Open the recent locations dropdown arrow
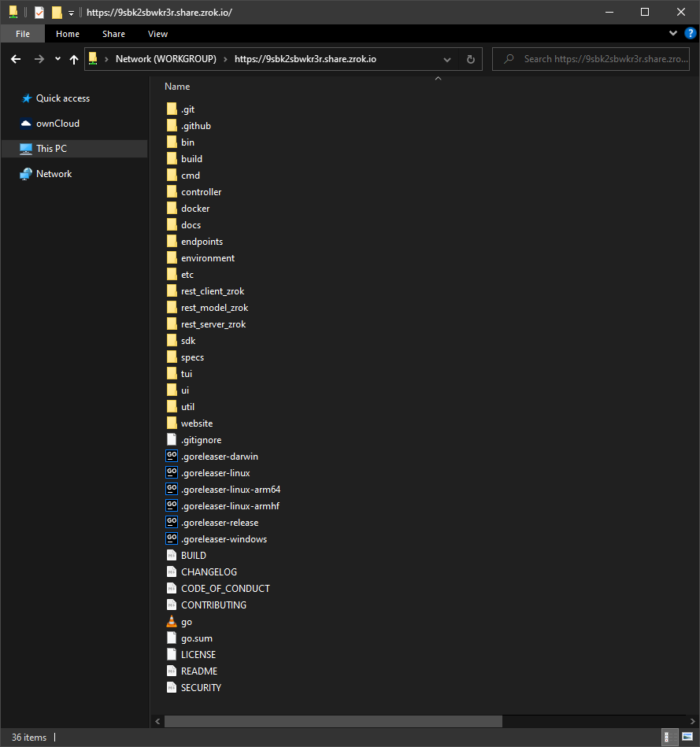This screenshot has height=747, width=700. (57, 59)
